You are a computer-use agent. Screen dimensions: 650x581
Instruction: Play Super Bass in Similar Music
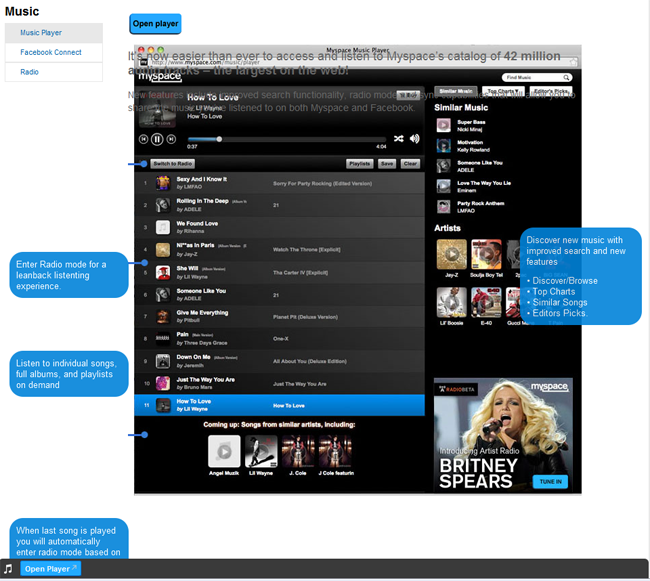pyautogui.click(x=444, y=125)
